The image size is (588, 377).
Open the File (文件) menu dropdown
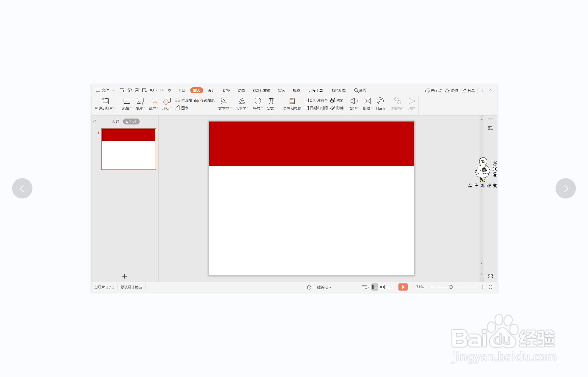[x=105, y=90]
